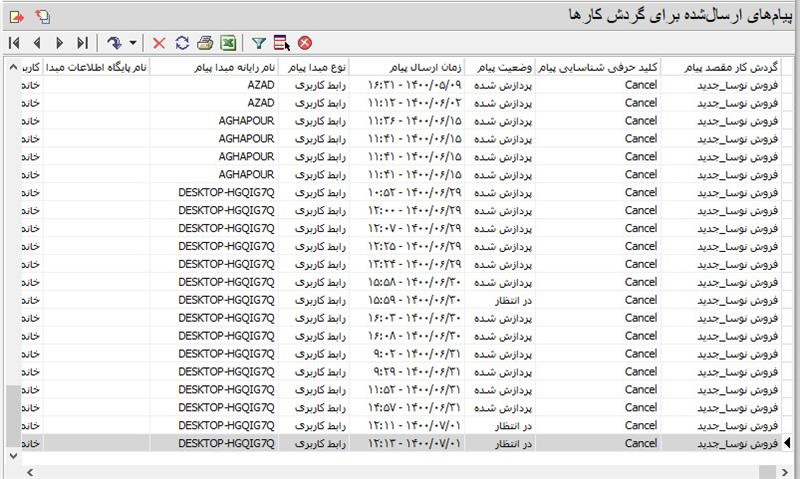Click the table rows selection icon
Screen dimensions: 800x479
282,43
